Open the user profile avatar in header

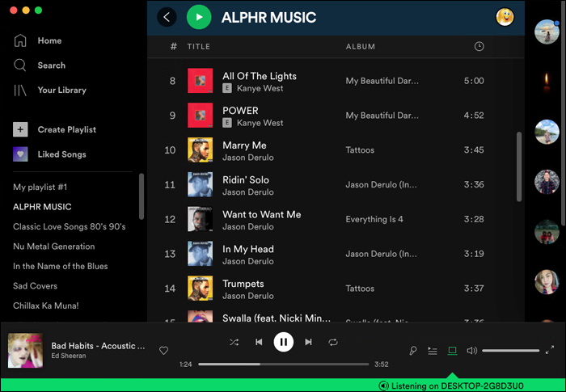point(505,17)
